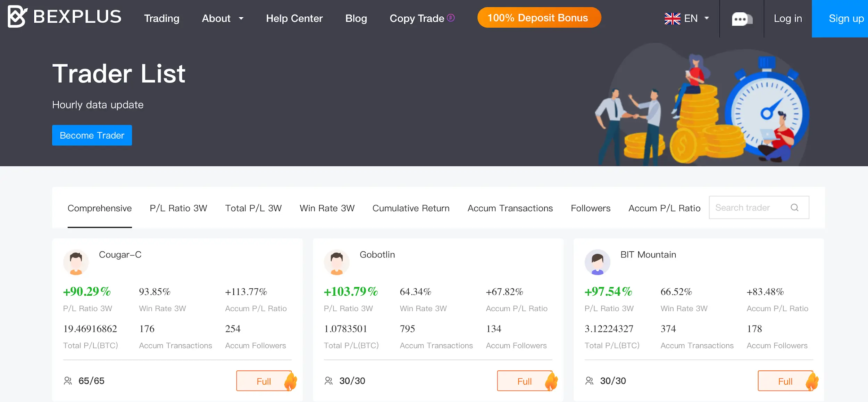The image size is (868, 402).
Task: Click the Hourly data update text
Action: [98, 105]
